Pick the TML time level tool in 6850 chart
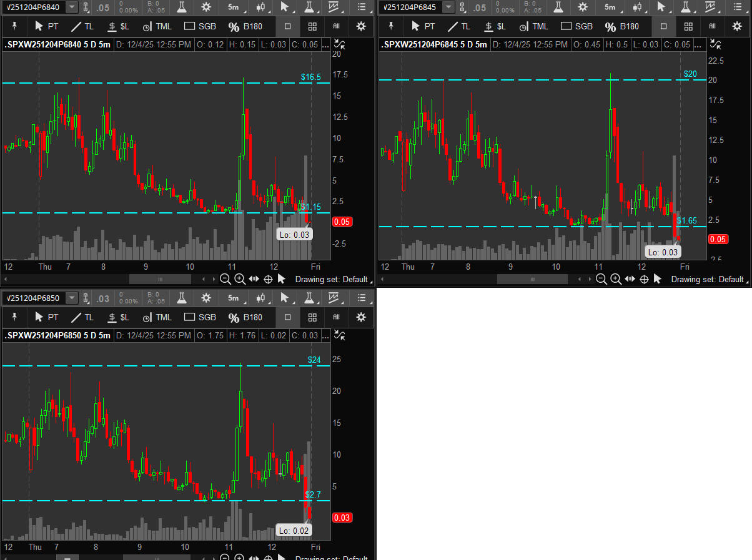752x560 pixels. (x=157, y=317)
